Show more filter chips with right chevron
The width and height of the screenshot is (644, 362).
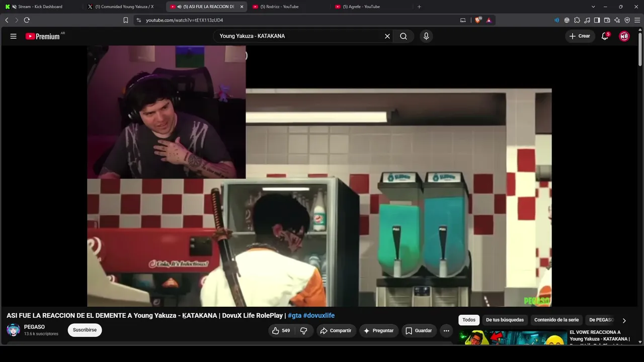click(624, 320)
